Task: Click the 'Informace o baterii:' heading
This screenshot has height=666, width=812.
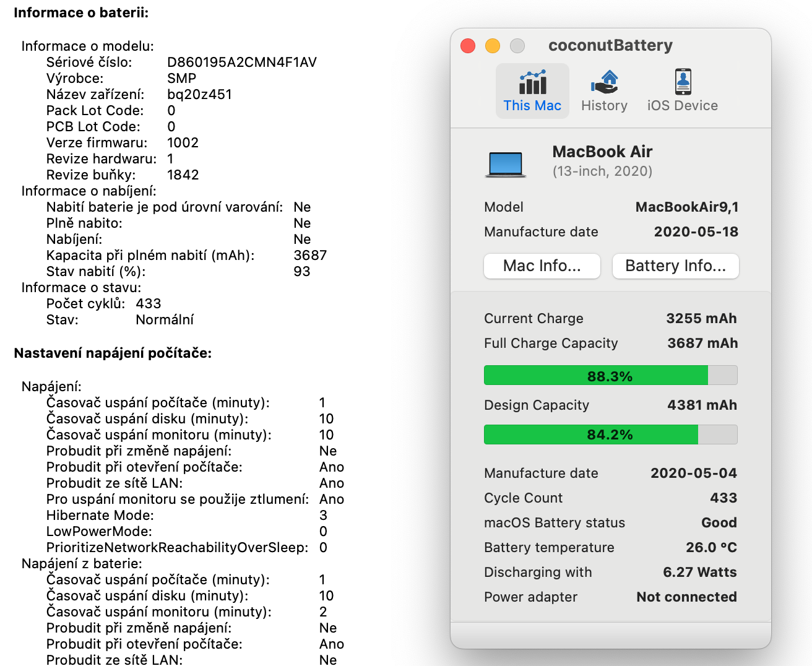Action: point(81,12)
